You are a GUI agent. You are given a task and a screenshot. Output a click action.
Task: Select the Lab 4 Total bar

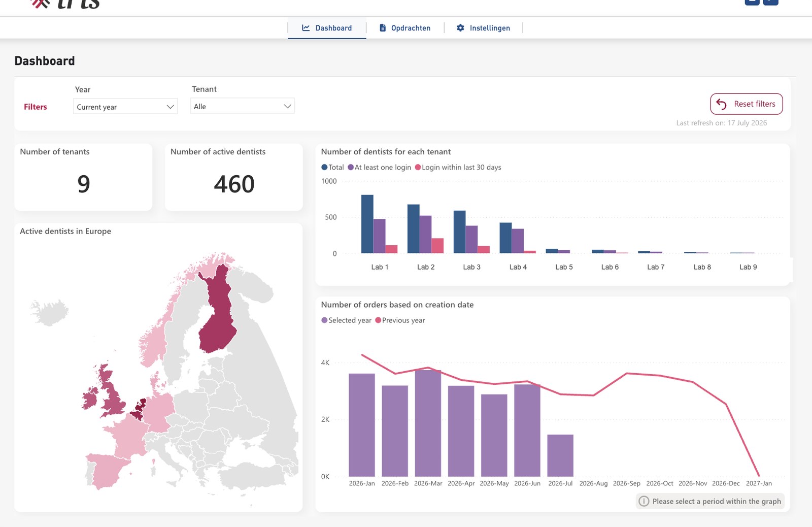click(x=505, y=238)
